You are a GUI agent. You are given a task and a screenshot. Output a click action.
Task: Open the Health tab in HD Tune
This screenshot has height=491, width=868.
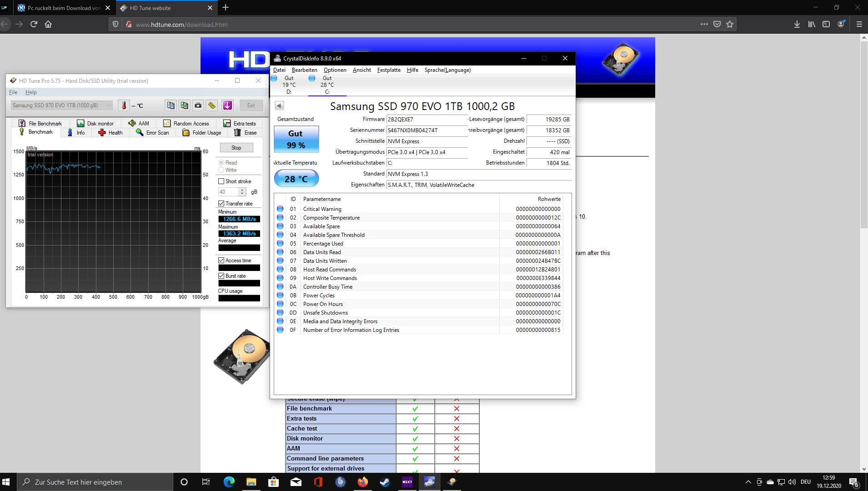(x=110, y=133)
